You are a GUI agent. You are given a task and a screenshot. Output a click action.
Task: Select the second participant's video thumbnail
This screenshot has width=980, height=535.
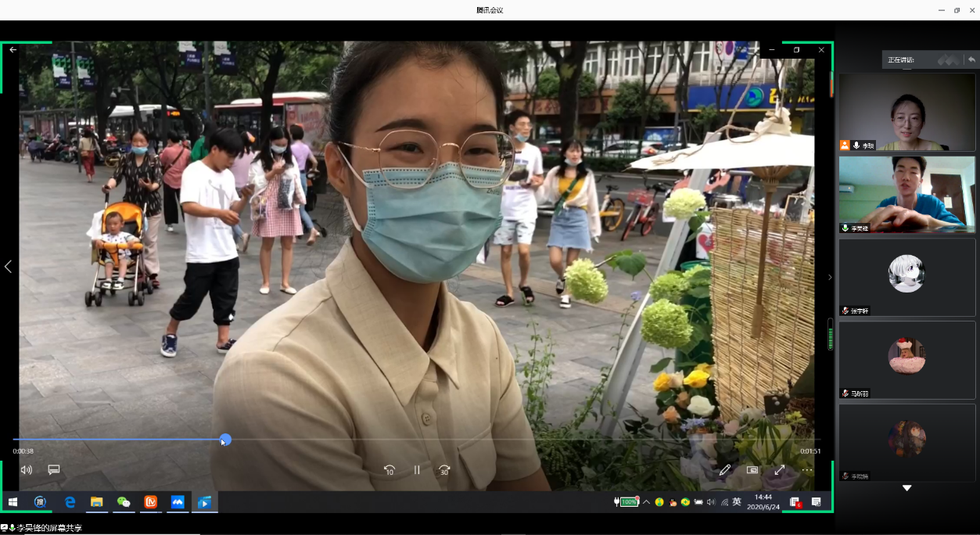coord(906,193)
